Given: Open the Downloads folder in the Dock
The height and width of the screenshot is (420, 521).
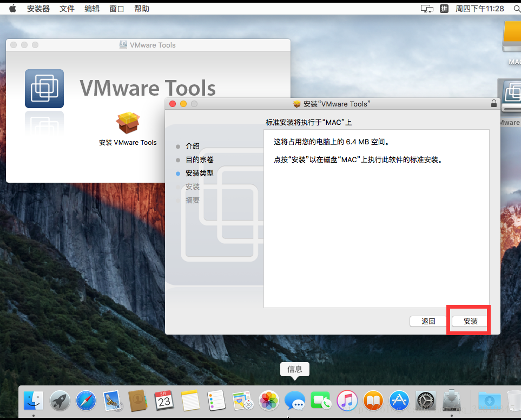Looking at the screenshot, I should [x=490, y=401].
